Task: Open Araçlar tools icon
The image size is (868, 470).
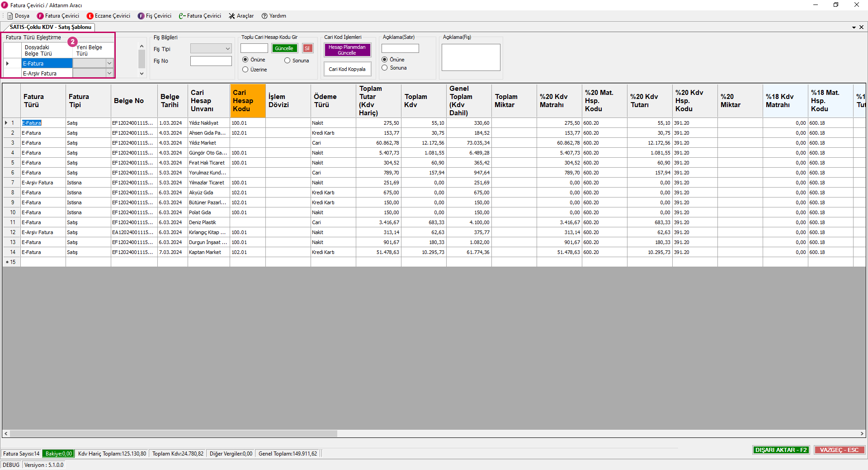Action: tap(232, 16)
